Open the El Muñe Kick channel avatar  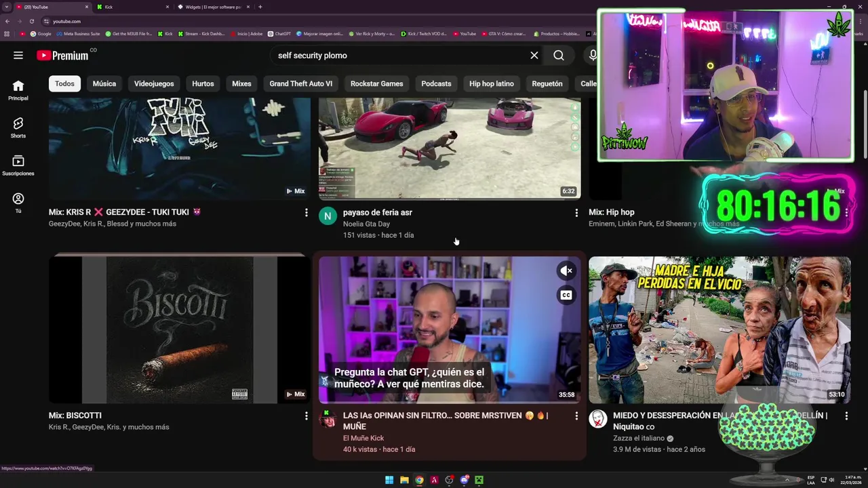[328, 419]
